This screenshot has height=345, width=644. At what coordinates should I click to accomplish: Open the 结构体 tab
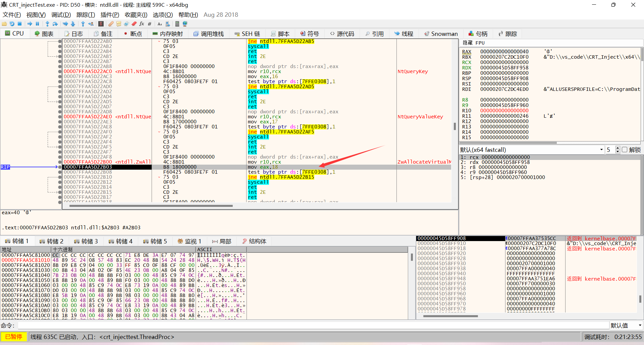254,241
